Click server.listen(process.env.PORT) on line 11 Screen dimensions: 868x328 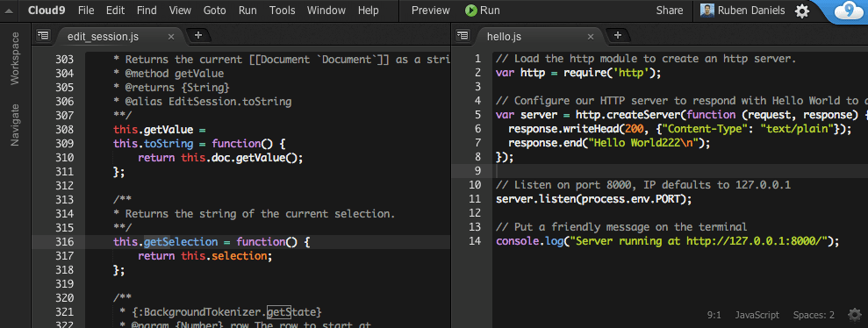(x=594, y=199)
